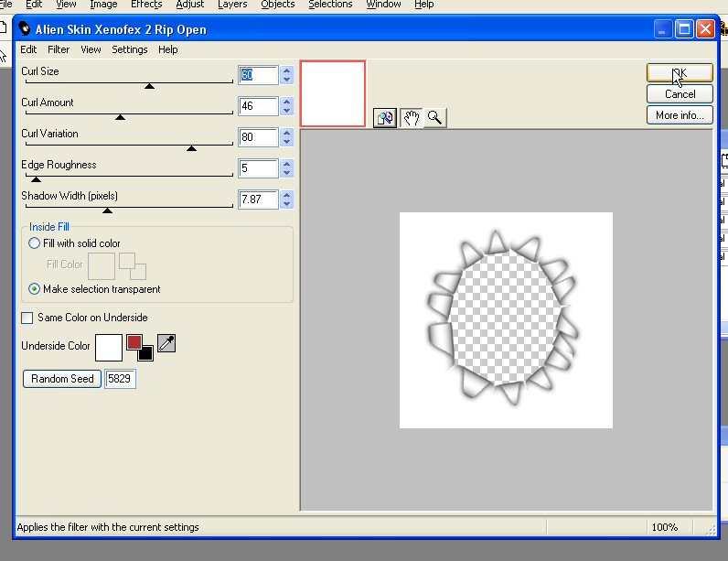The image size is (728, 561).
Task: Click the Cancel button
Action: pyautogui.click(x=680, y=94)
